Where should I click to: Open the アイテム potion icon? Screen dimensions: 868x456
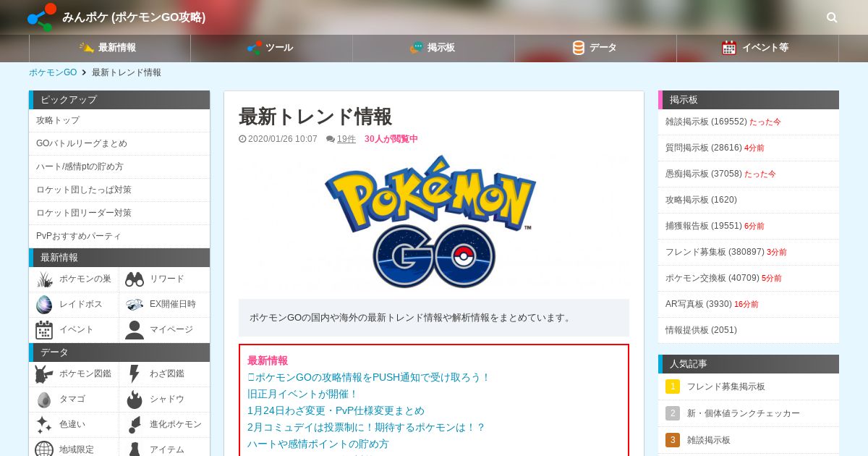click(135, 449)
